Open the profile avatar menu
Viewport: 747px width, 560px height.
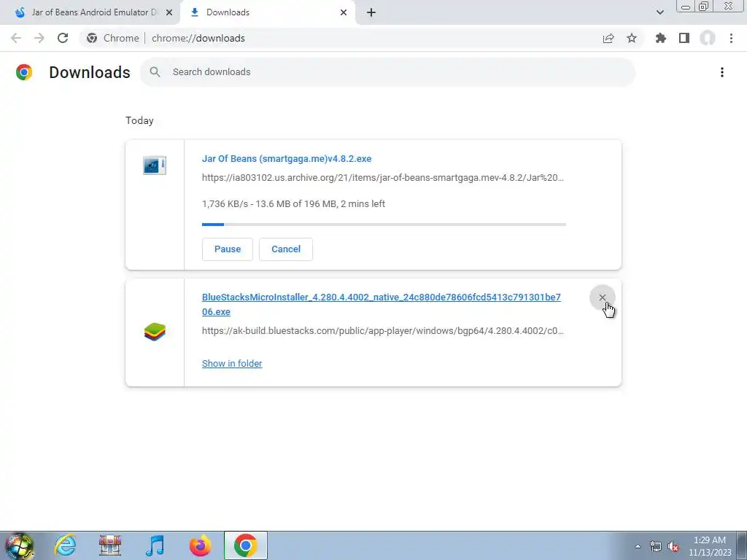(x=708, y=38)
